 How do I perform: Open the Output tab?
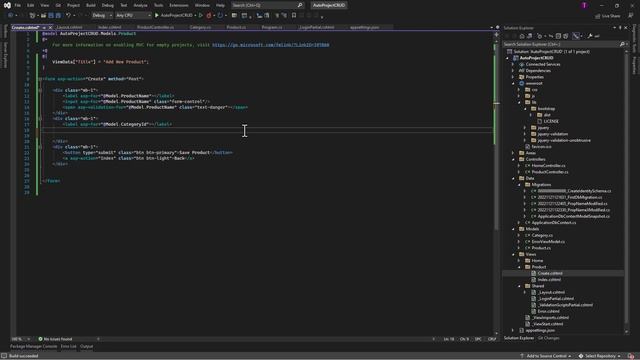point(86,346)
